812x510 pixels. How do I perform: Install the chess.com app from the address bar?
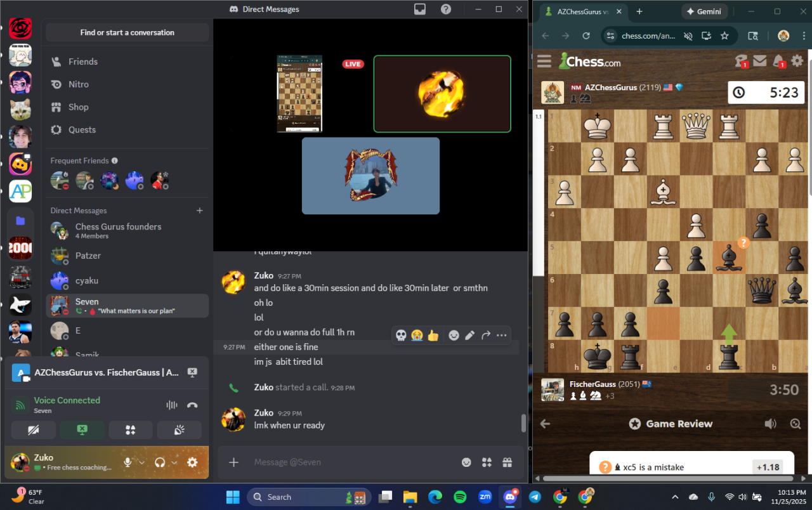[x=706, y=36]
